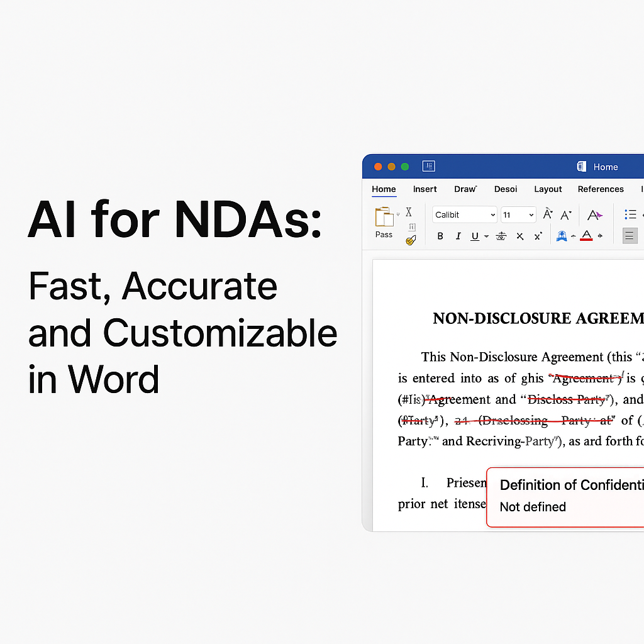Viewport: 644px width, 644px height.
Task: Open the highlight color arrow
Action: point(574,236)
